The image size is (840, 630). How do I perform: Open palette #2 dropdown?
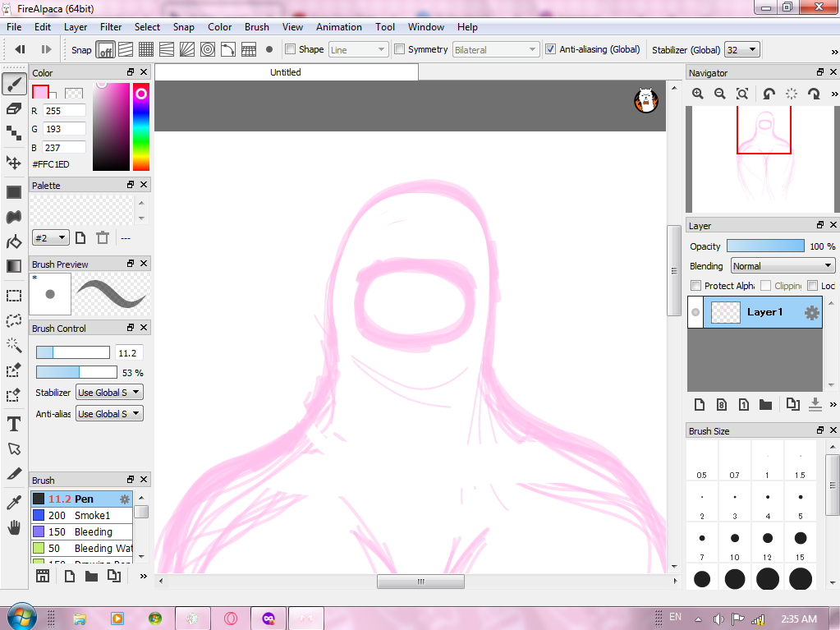[51, 238]
